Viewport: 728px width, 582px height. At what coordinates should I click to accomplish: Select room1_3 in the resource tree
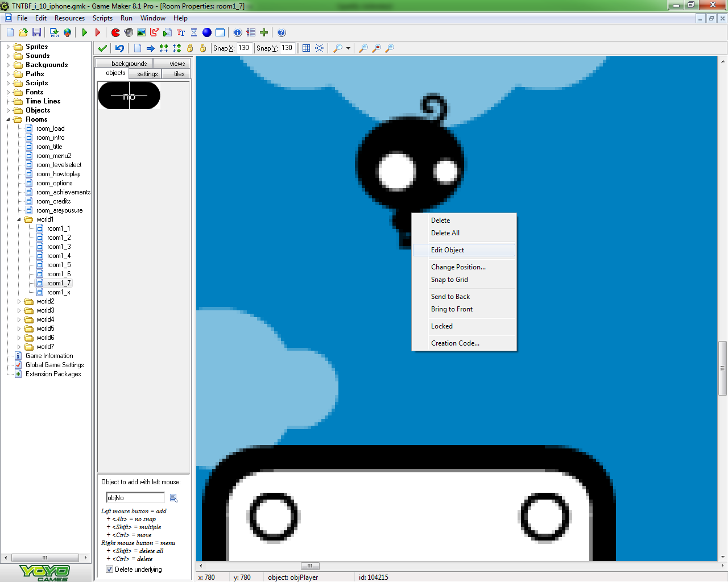[59, 247]
